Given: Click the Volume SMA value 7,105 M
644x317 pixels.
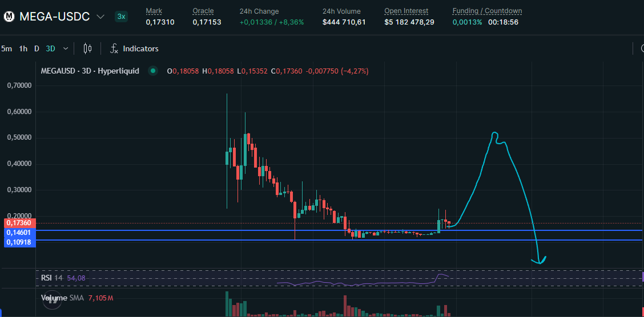Looking at the screenshot, I should pyautogui.click(x=99, y=298).
